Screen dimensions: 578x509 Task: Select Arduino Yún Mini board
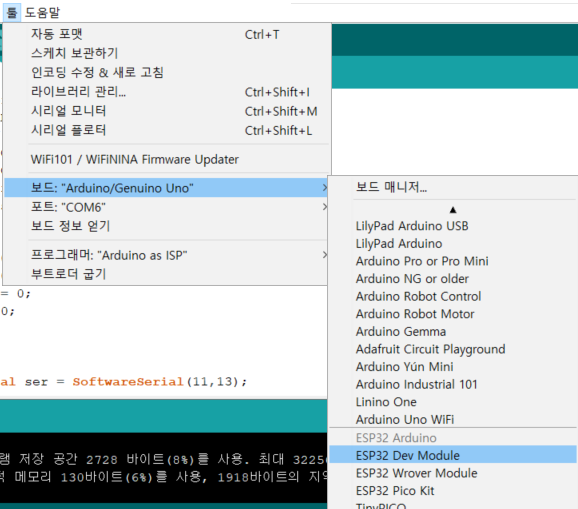pyautogui.click(x=453, y=367)
